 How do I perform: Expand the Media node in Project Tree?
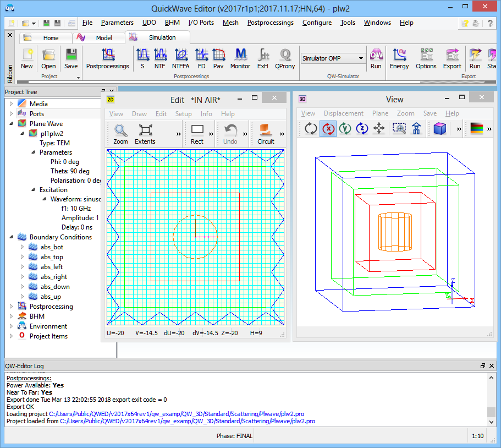coord(11,103)
